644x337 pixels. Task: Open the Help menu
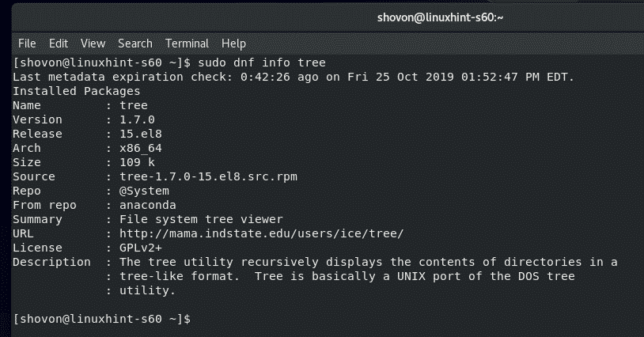pyautogui.click(x=233, y=43)
